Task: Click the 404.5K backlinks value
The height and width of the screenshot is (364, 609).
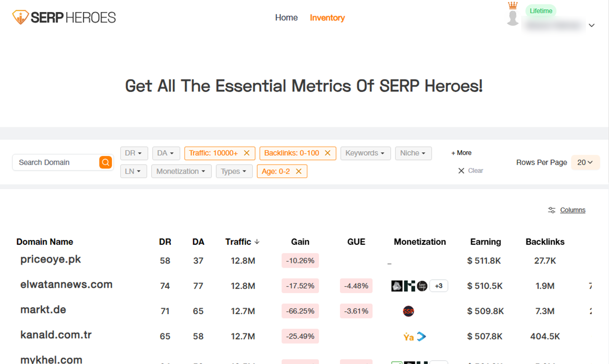Action: (545, 336)
